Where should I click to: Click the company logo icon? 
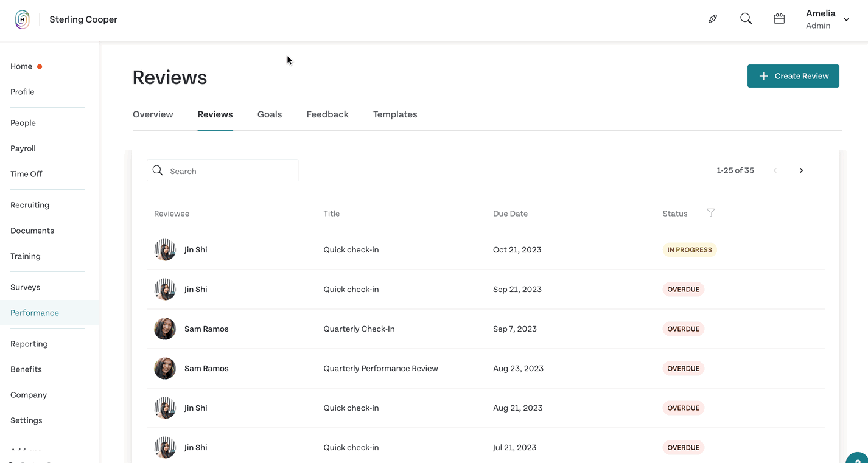coord(23,19)
